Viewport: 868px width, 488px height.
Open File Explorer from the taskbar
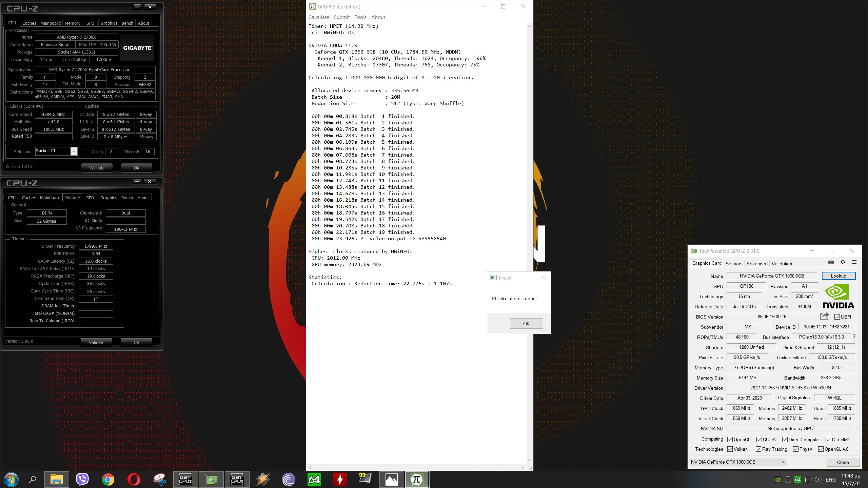[x=57, y=480]
